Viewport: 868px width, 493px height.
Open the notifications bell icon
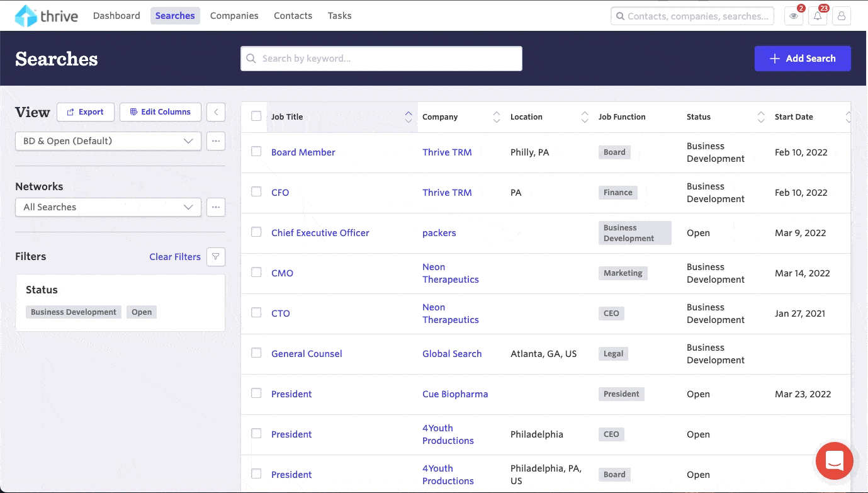point(818,16)
